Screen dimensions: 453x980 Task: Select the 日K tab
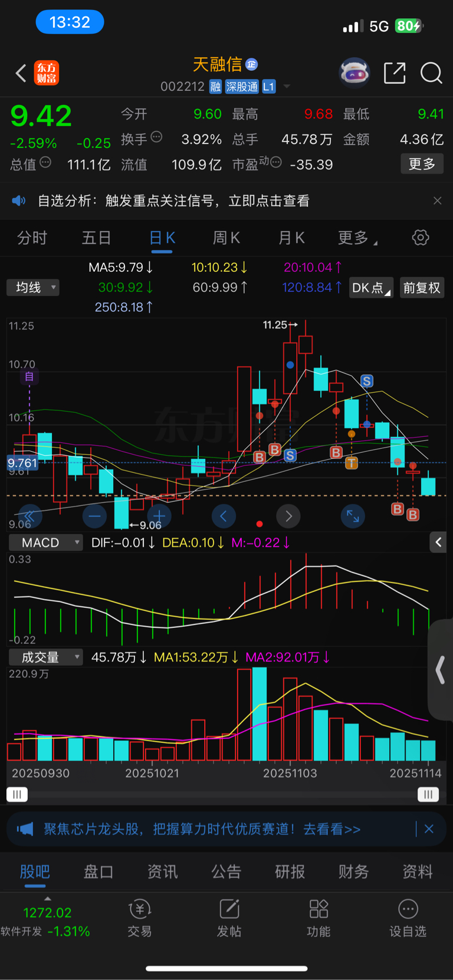162,238
